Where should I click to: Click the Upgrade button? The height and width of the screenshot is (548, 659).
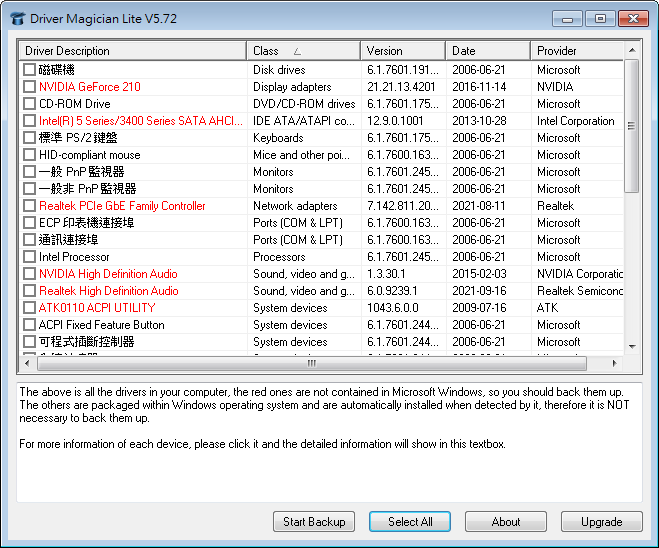coord(601,522)
